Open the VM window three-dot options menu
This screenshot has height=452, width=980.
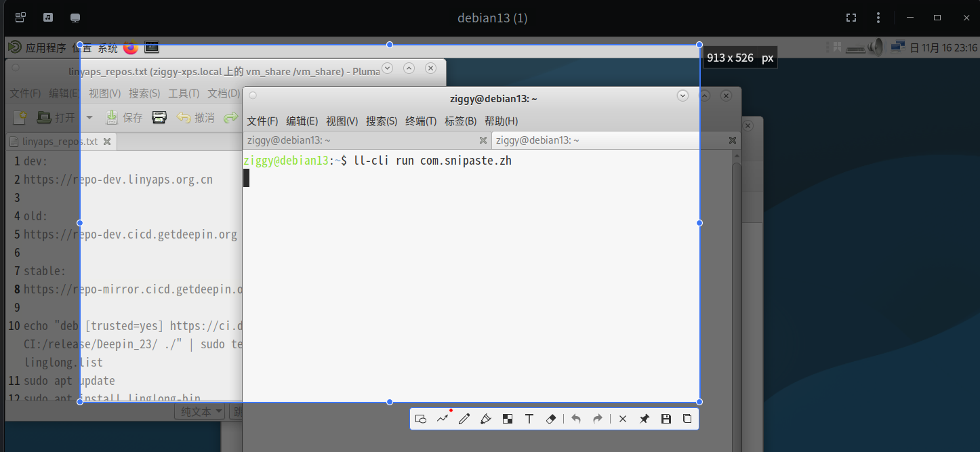pyautogui.click(x=878, y=18)
